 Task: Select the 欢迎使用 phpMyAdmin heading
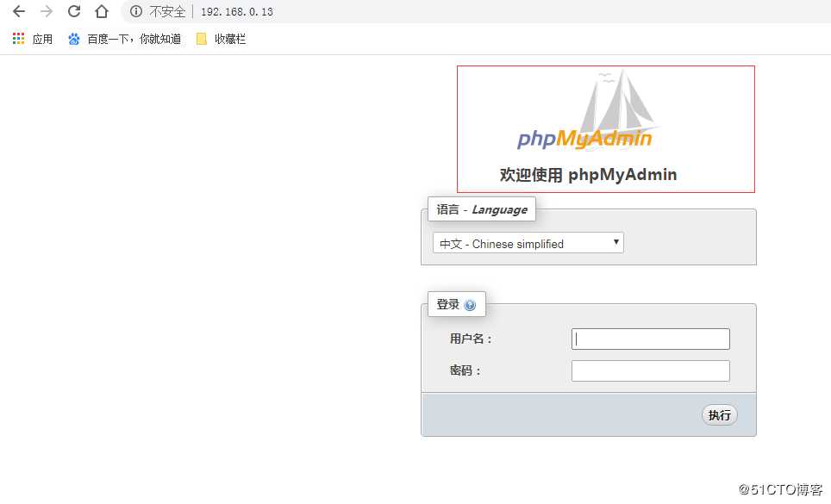pos(588,175)
